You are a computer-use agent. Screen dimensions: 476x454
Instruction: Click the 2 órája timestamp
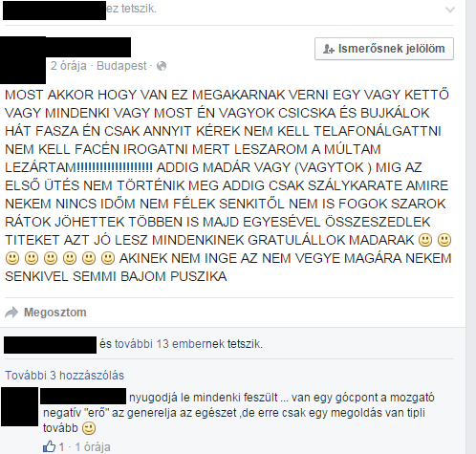[x=69, y=66]
